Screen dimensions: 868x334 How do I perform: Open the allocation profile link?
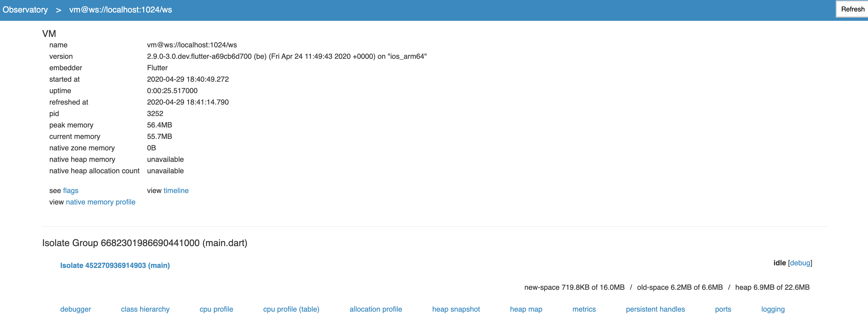point(376,309)
